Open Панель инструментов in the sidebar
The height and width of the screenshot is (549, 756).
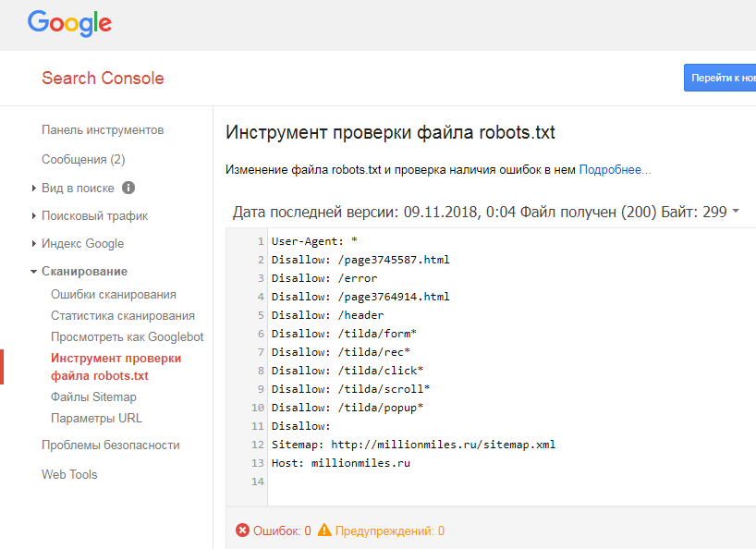[103, 130]
